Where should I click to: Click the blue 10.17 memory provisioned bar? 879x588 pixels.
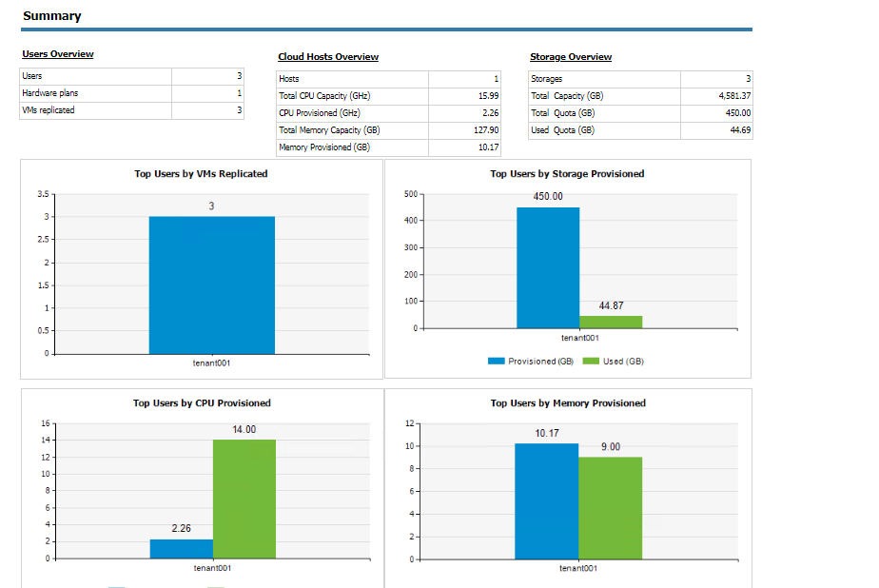click(547, 501)
